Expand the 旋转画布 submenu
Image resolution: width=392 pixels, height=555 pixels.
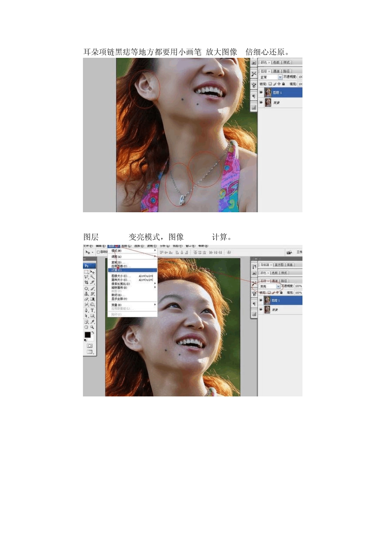click(x=132, y=288)
